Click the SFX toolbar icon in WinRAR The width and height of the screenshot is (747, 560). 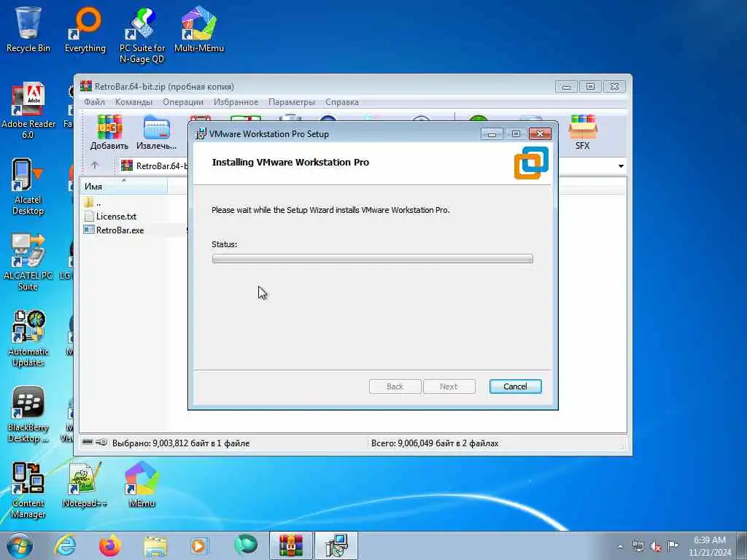(582, 133)
